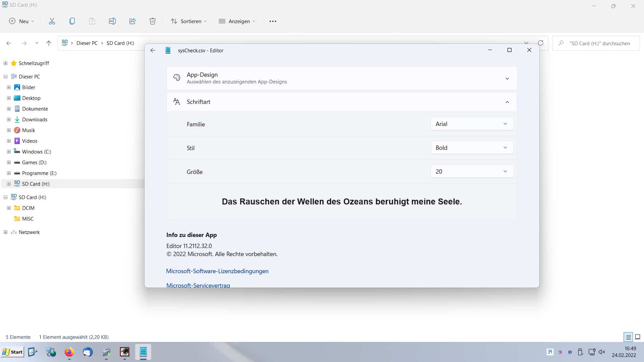The width and height of the screenshot is (644, 362).
Task: Open recent locations dropdown arrow in Explorer
Action: tap(37, 43)
